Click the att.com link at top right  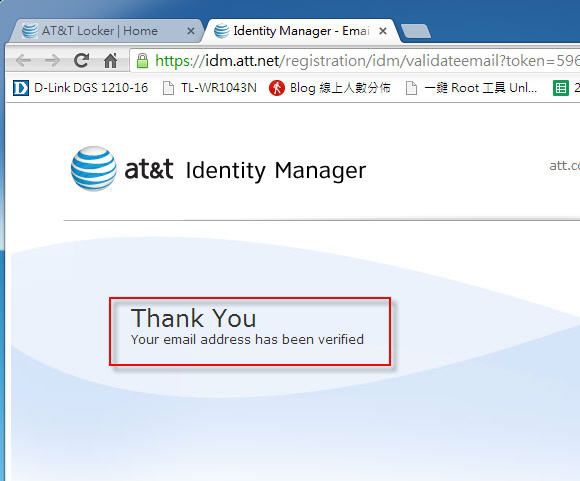click(564, 165)
